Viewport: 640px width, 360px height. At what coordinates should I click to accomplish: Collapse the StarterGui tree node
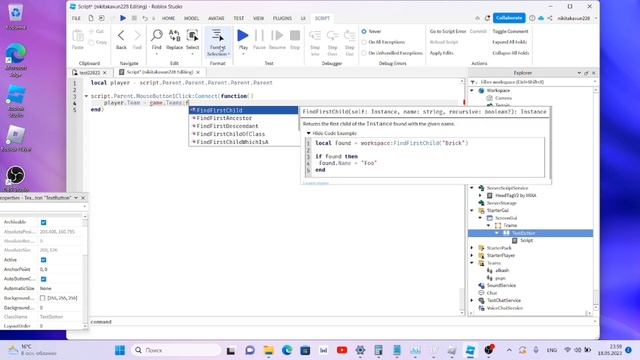472,211
